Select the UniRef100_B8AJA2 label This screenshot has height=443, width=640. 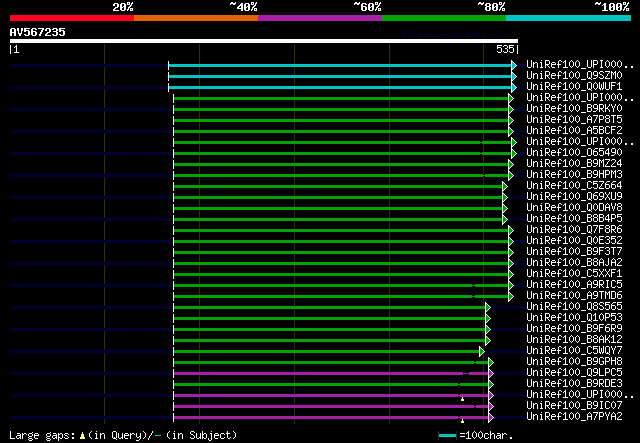click(574, 263)
